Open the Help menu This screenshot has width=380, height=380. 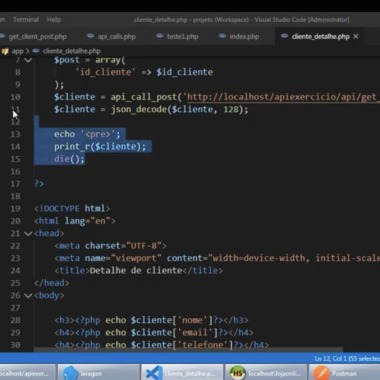(x=54, y=20)
